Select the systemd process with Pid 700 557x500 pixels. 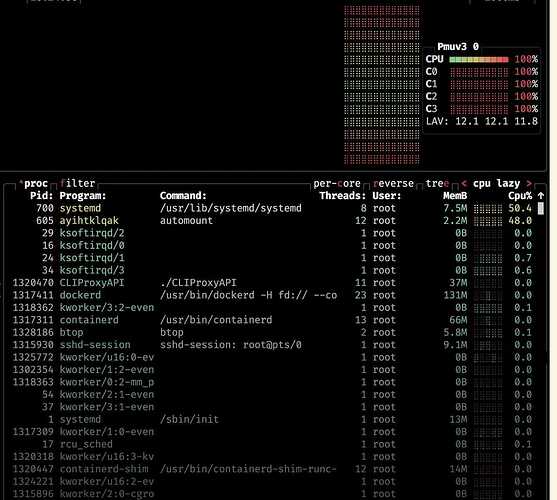(272, 208)
